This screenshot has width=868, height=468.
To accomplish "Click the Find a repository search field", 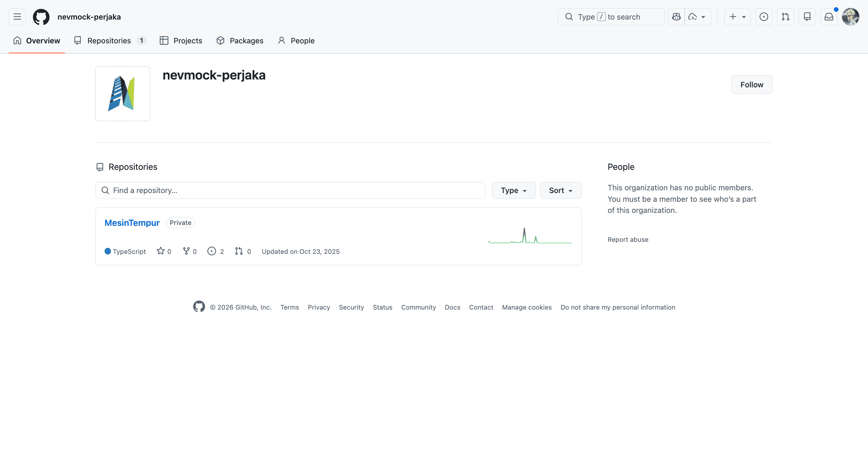I will [290, 190].
